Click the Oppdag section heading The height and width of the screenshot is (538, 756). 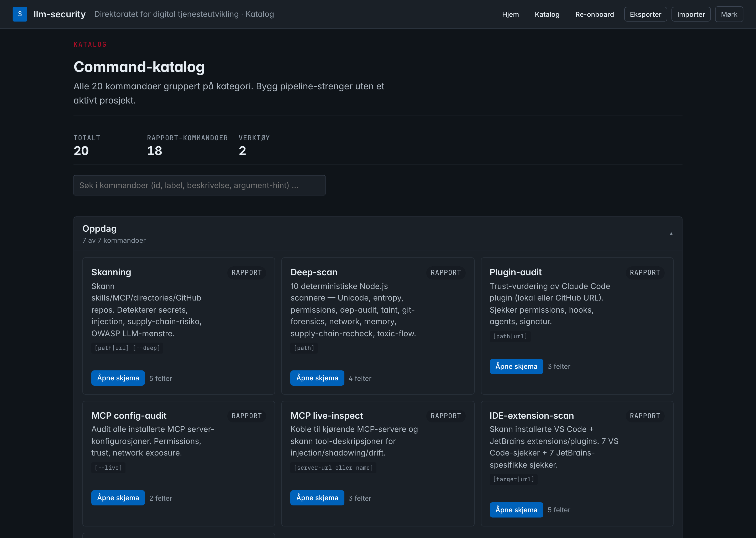[x=99, y=229]
